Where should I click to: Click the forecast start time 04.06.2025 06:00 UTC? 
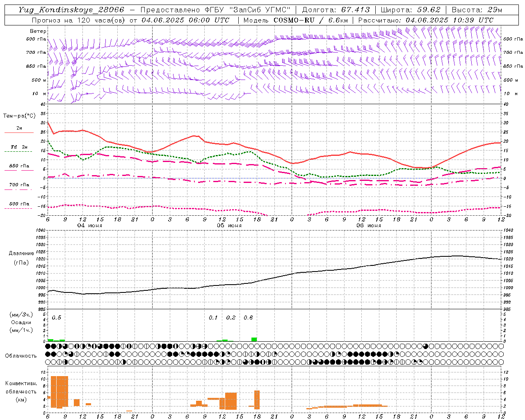(185, 20)
